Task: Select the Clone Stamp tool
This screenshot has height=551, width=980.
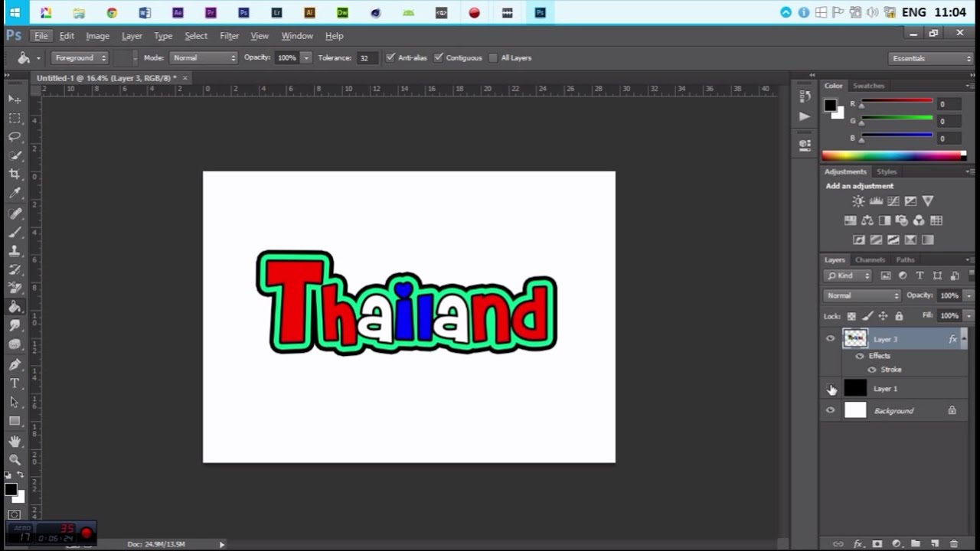Action: point(15,251)
